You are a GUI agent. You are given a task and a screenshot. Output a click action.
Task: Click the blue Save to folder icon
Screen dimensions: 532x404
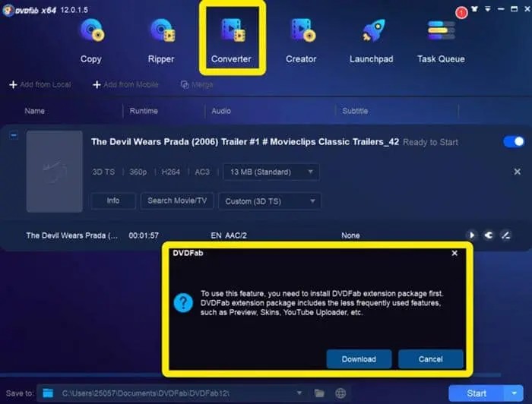point(48,393)
